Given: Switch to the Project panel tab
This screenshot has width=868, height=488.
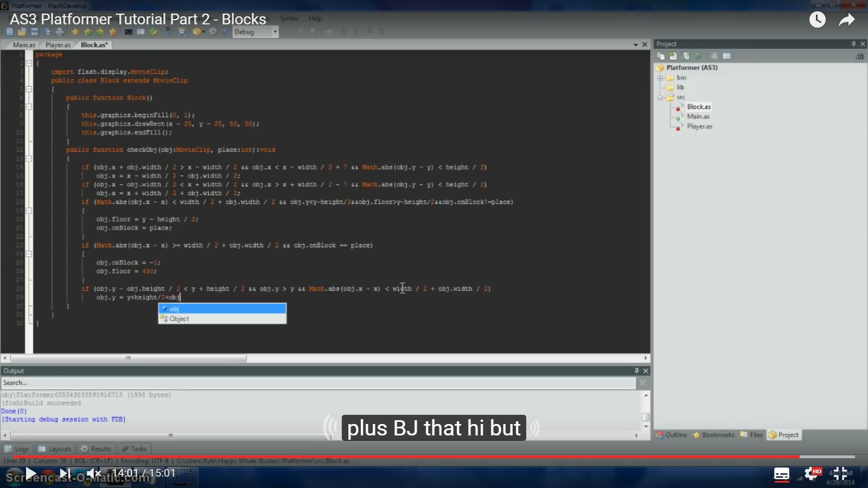Looking at the screenshot, I should coord(783,435).
